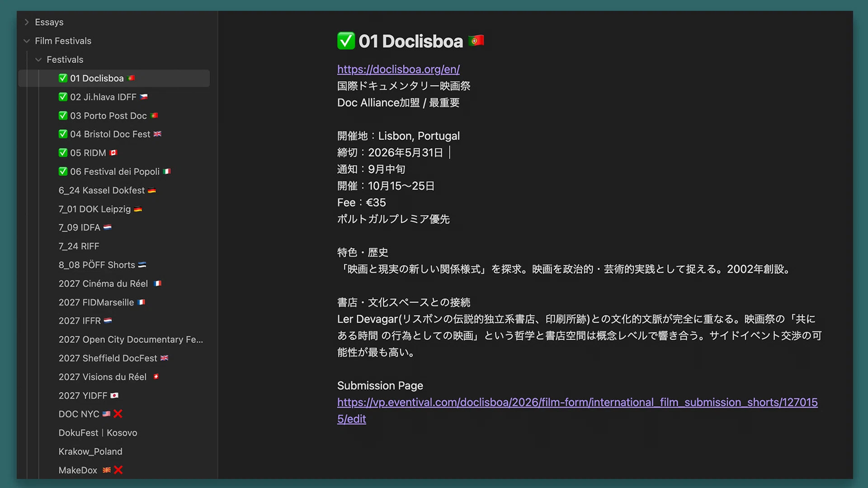
Task: Select the 01 Doclisboa note
Action: click(x=114, y=78)
